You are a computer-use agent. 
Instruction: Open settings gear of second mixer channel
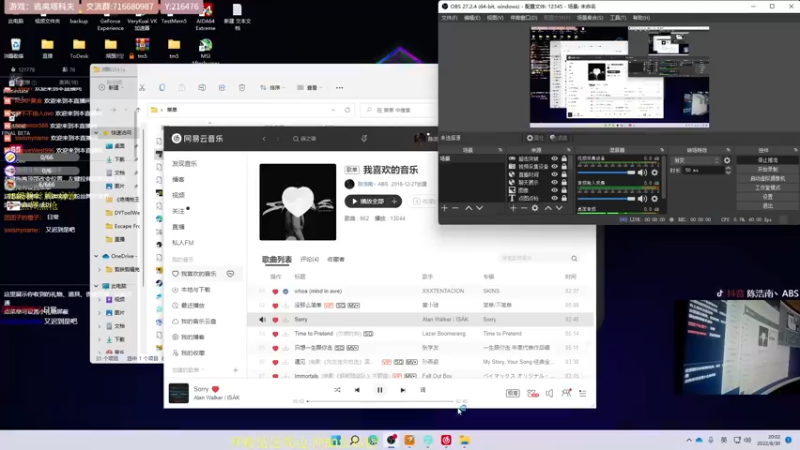pos(655,199)
